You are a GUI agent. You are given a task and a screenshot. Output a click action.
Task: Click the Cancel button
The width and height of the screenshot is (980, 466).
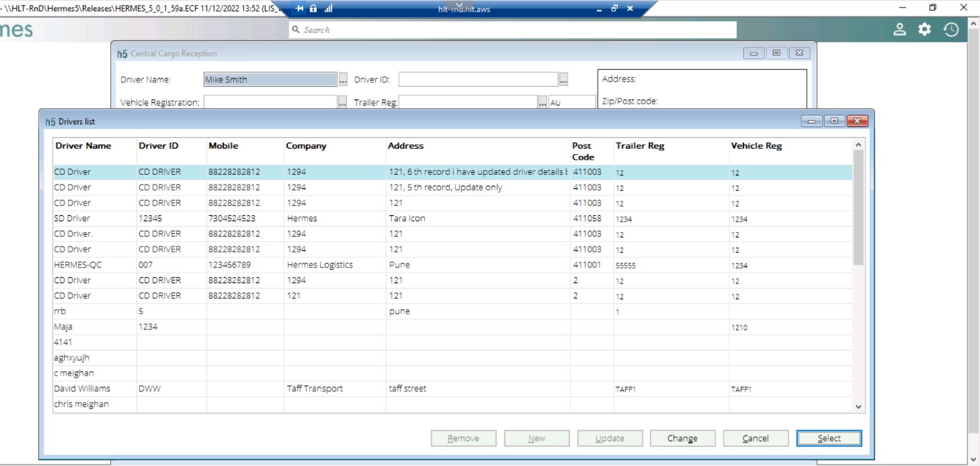point(756,438)
